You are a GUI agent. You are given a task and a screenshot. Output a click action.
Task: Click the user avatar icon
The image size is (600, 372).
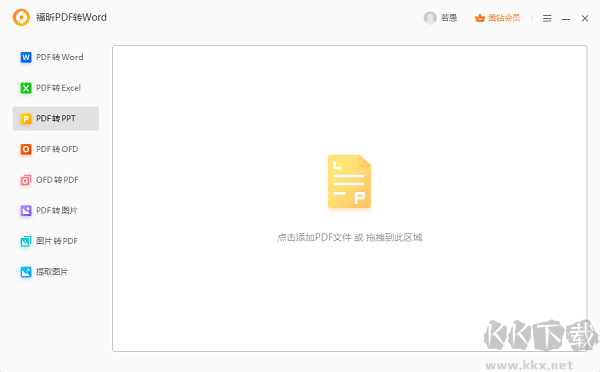430,18
